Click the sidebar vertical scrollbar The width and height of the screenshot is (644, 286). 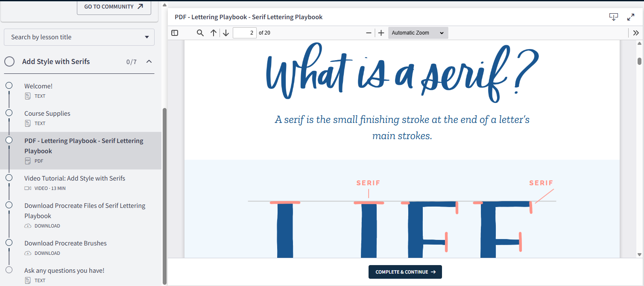[165, 196]
